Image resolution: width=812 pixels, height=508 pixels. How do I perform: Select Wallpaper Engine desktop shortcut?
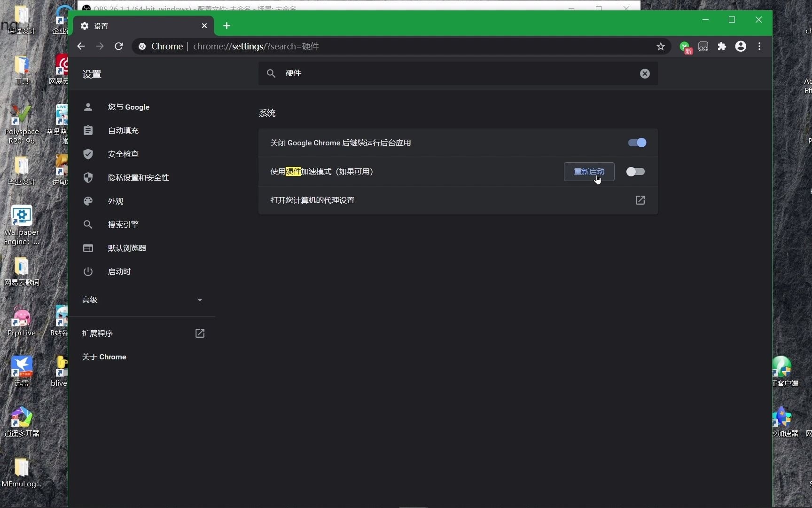[x=22, y=225]
